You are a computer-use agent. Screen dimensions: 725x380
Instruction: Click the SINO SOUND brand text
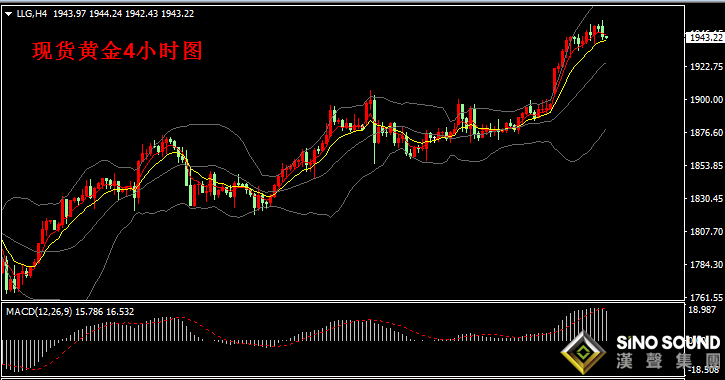(x=668, y=343)
